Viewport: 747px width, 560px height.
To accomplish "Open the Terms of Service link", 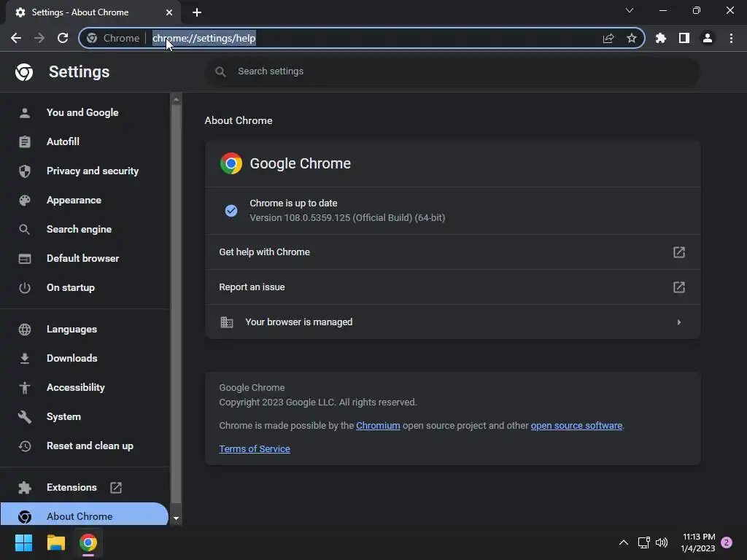I will point(255,448).
